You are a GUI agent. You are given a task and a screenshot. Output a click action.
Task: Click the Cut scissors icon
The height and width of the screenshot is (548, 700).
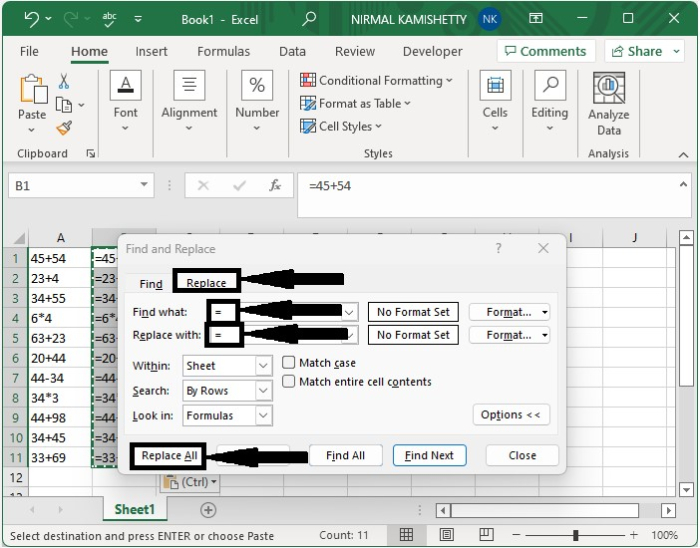pos(63,81)
